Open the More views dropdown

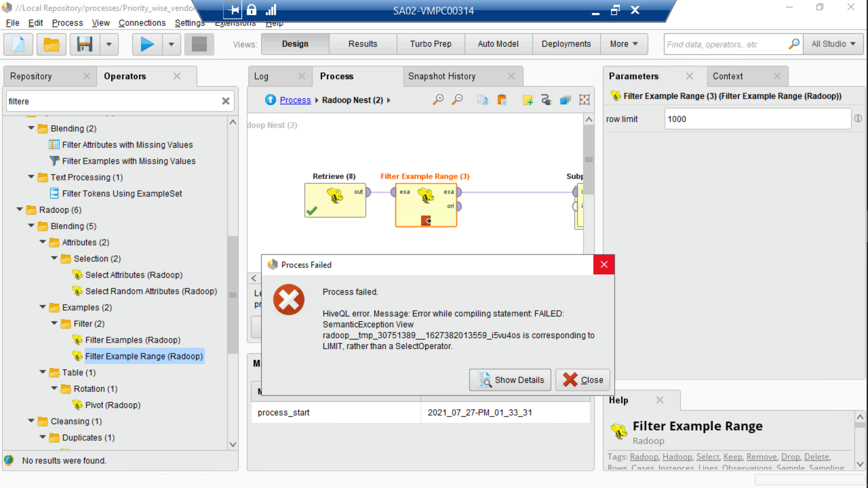[624, 44]
